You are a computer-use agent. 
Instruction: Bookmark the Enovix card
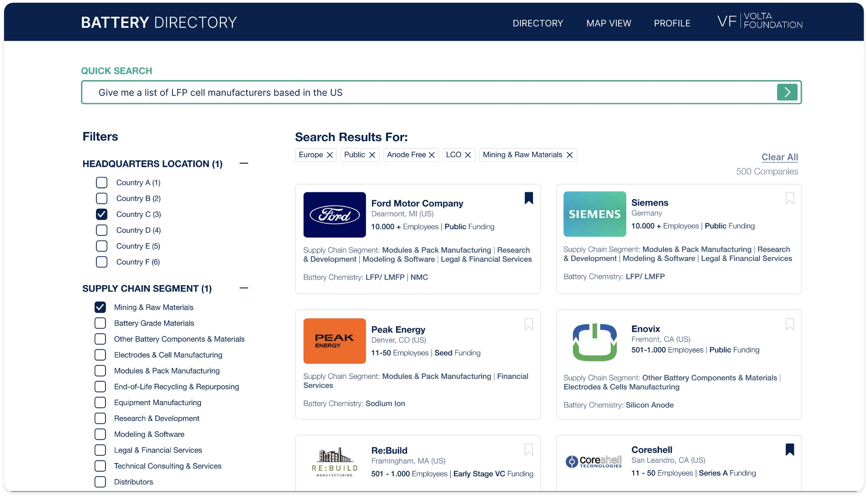click(790, 324)
